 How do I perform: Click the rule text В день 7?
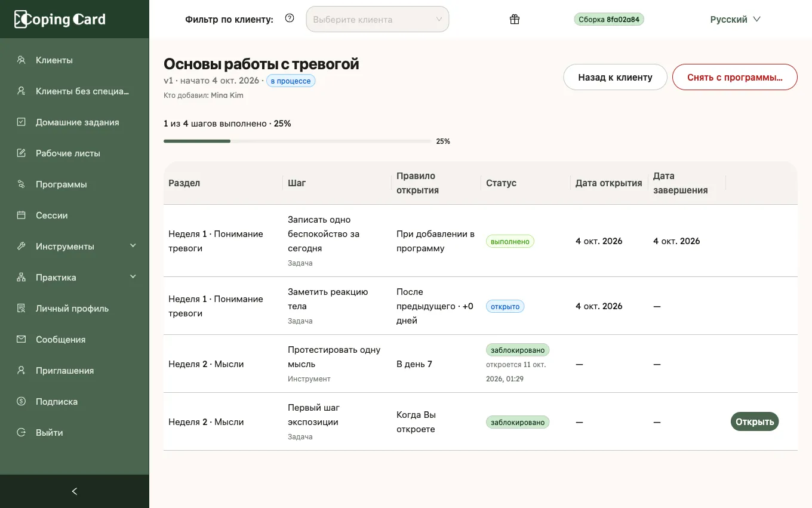pos(414,364)
